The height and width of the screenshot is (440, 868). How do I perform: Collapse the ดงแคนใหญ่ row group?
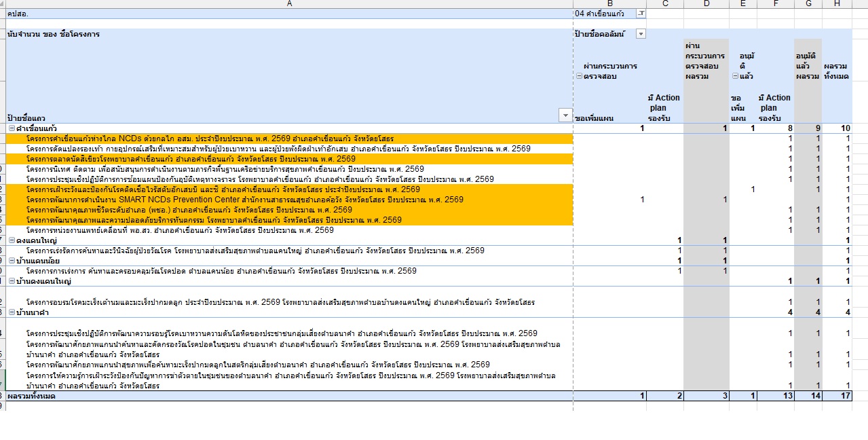coord(12,240)
